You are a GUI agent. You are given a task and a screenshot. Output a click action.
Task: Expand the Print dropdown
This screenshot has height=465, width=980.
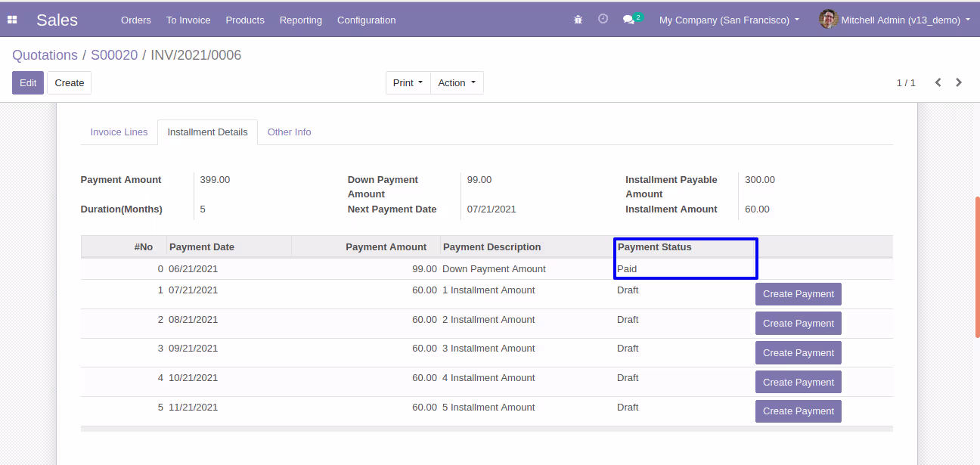(x=408, y=83)
